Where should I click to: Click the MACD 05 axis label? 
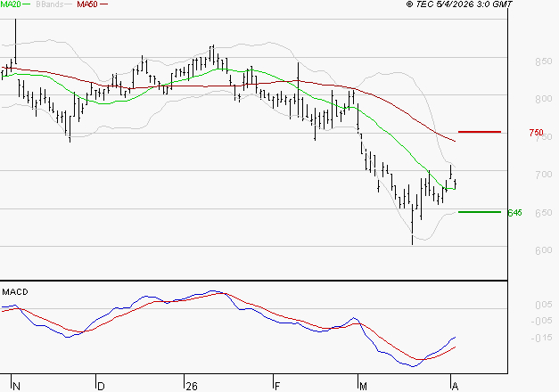point(544,305)
